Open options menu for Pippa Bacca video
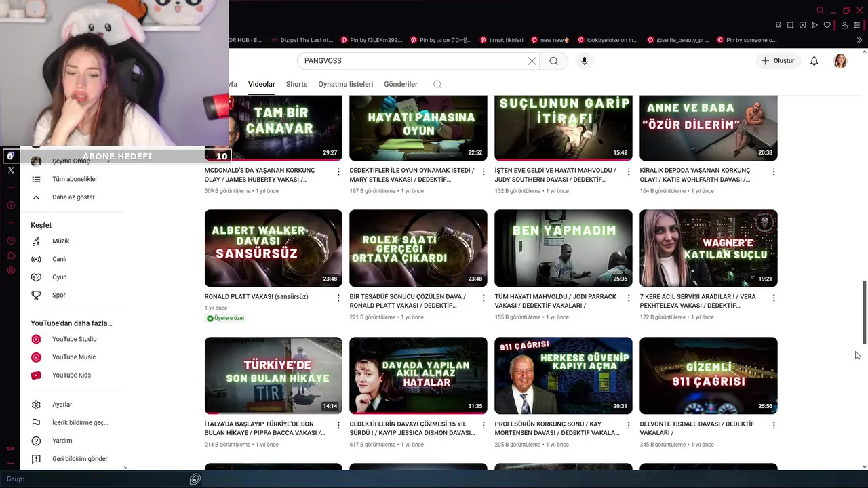The width and height of the screenshot is (868, 488). point(338,426)
